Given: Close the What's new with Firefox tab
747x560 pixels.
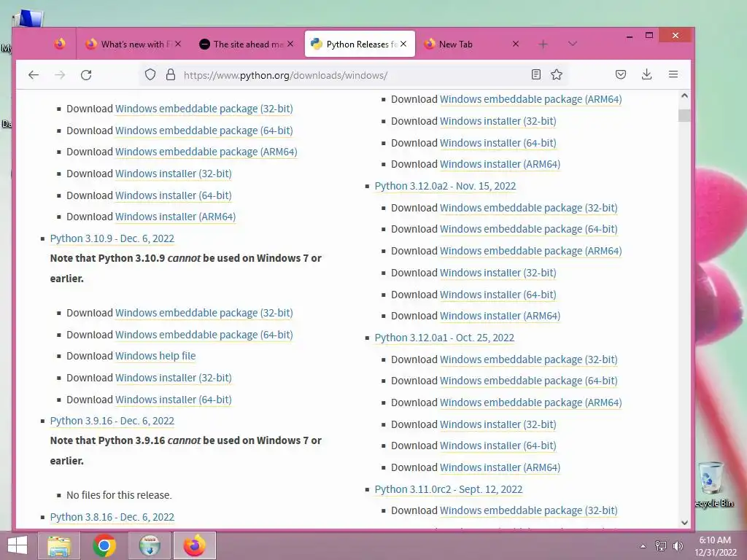Looking at the screenshot, I should pos(178,44).
